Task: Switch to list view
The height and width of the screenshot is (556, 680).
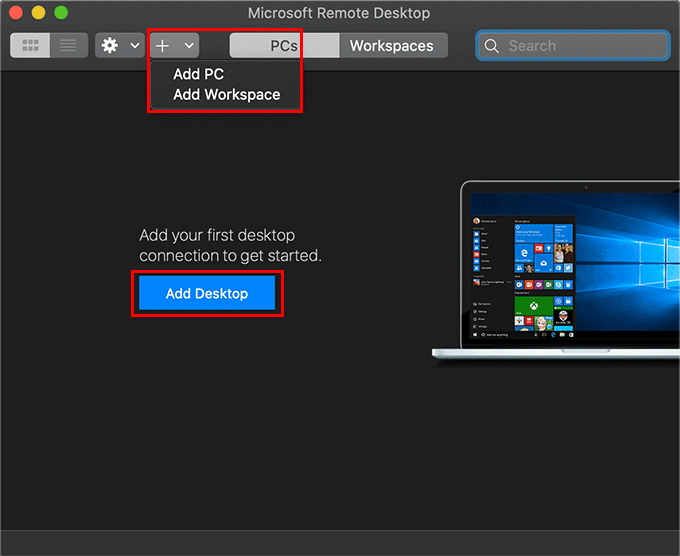Action: coord(69,46)
